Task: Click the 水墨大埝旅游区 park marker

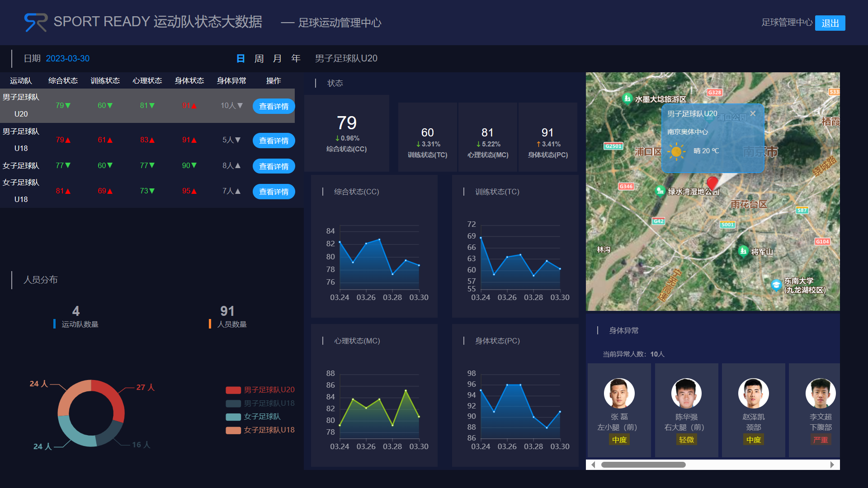Action: [x=627, y=98]
